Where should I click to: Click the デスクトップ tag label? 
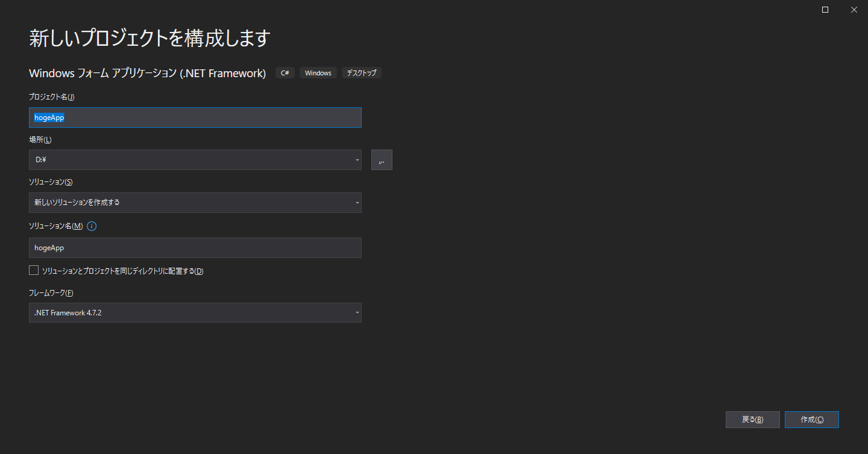click(362, 73)
